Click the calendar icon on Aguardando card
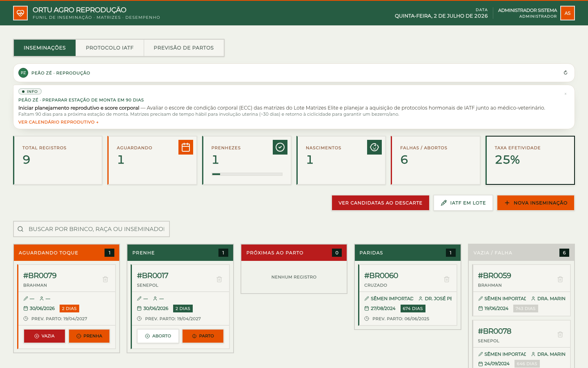Screen dimensions: 588x368 [186, 147]
